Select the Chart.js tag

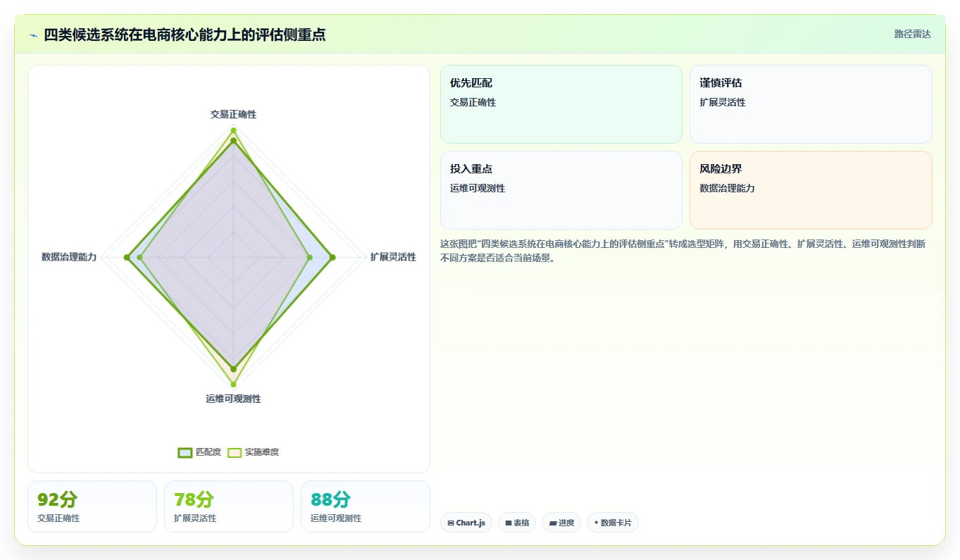pos(466,523)
